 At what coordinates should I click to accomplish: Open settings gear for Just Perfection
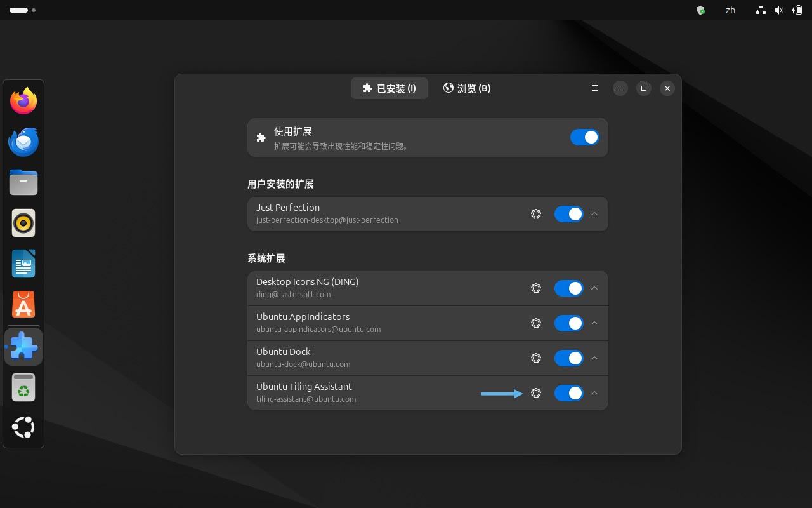click(x=536, y=214)
